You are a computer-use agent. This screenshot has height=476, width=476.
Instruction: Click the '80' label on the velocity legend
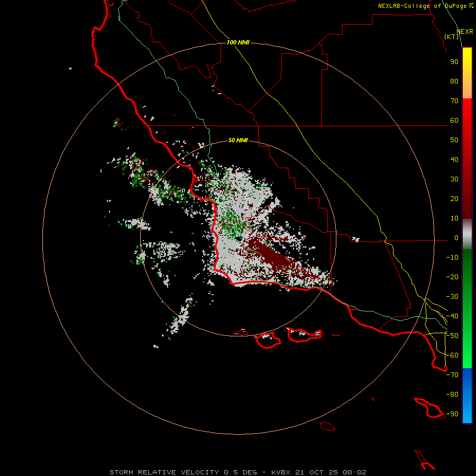tap(454, 81)
